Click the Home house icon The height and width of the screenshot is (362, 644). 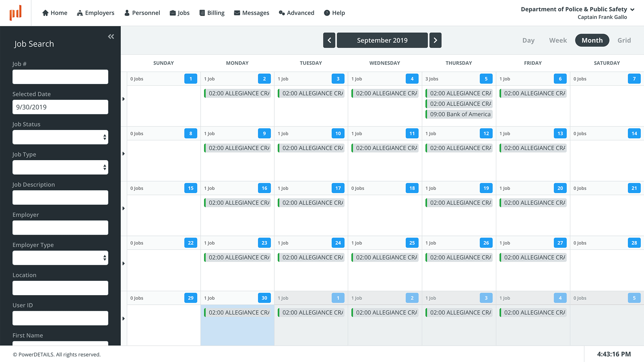click(x=45, y=13)
